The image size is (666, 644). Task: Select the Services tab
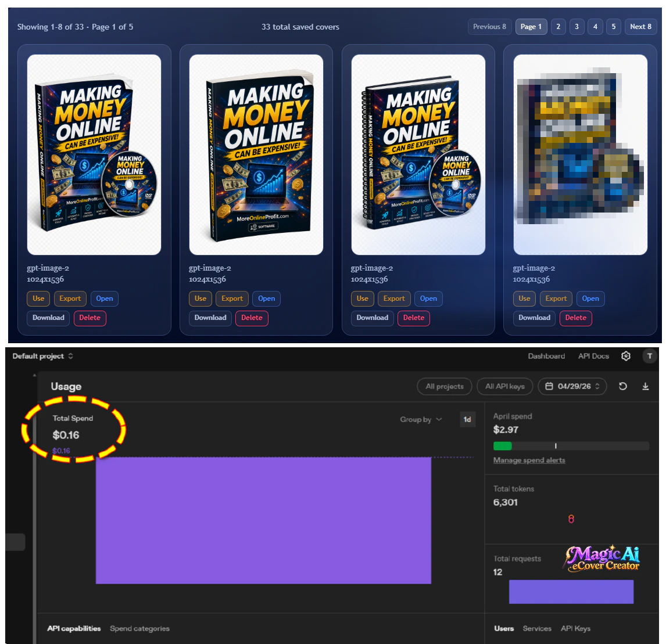[x=537, y=628]
